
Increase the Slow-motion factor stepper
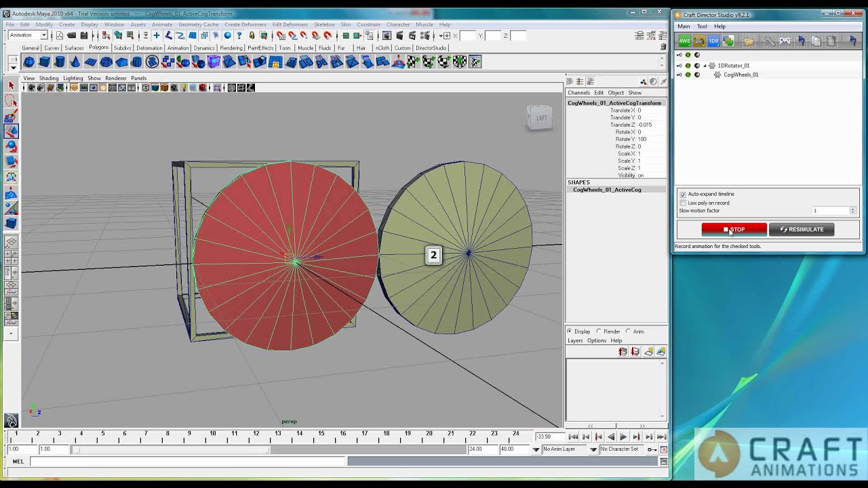pos(853,209)
